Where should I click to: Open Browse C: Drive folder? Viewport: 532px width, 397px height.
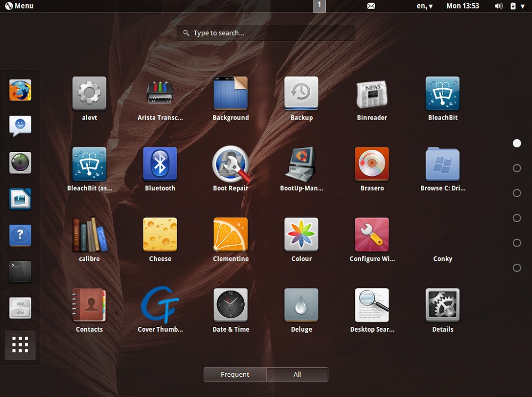pos(443,164)
